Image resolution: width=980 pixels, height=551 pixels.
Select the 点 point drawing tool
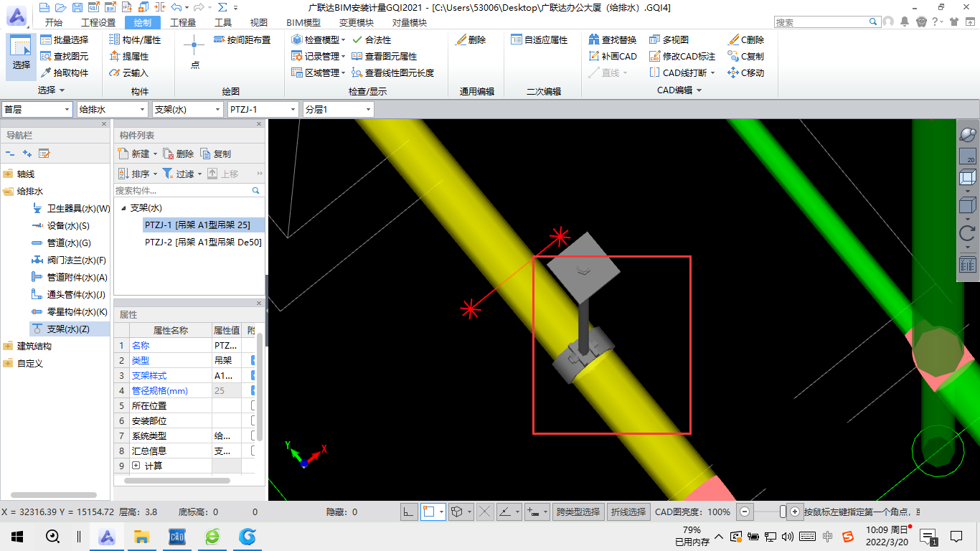coord(194,52)
